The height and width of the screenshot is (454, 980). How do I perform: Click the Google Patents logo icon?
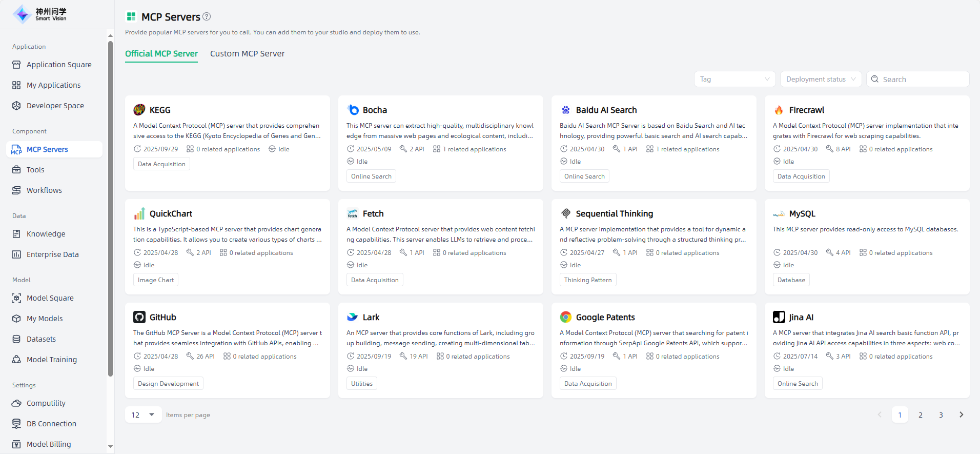tap(565, 317)
